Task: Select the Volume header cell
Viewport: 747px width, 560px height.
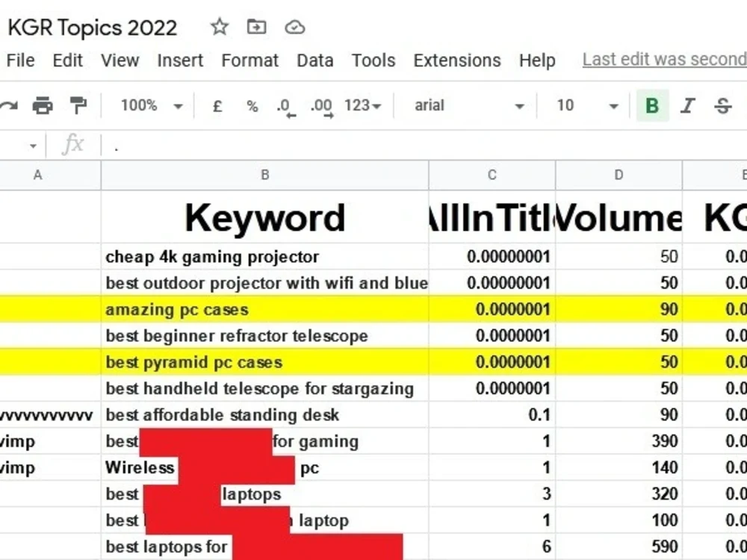Action: click(619, 217)
